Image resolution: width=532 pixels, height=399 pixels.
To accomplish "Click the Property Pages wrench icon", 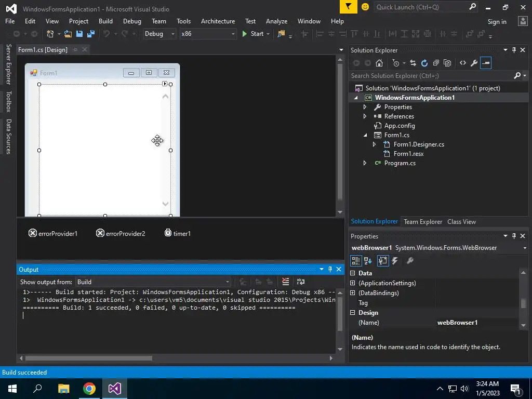I will pos(410,261).
